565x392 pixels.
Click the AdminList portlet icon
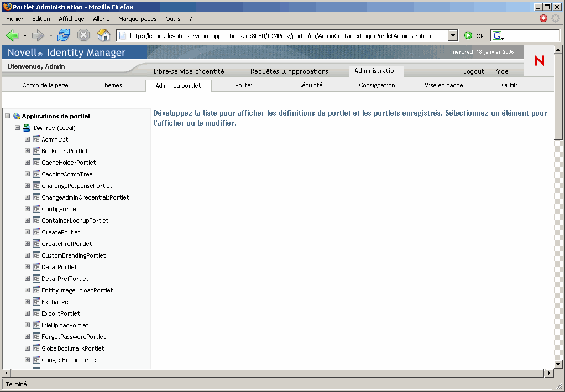[x=36, y=139]
